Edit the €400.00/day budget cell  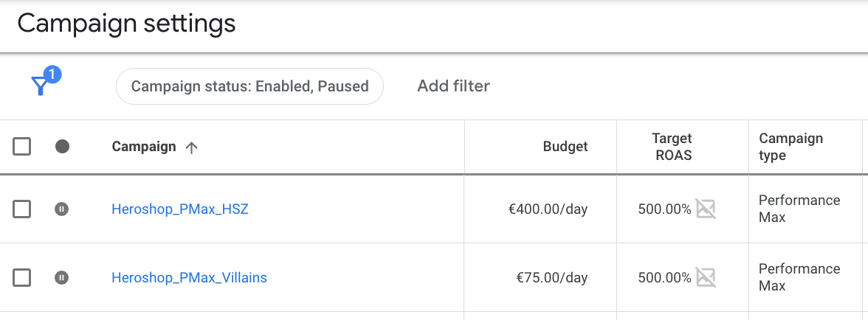point(548,209)
